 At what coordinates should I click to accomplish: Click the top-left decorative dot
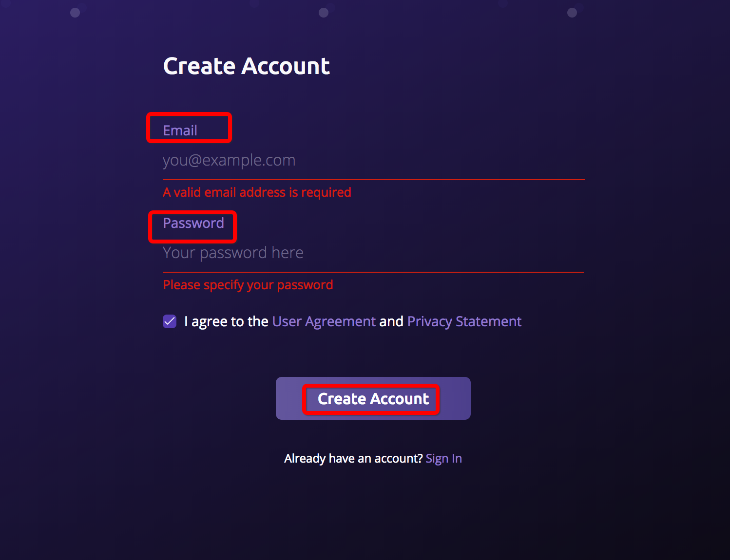click(x=75, y=13)
